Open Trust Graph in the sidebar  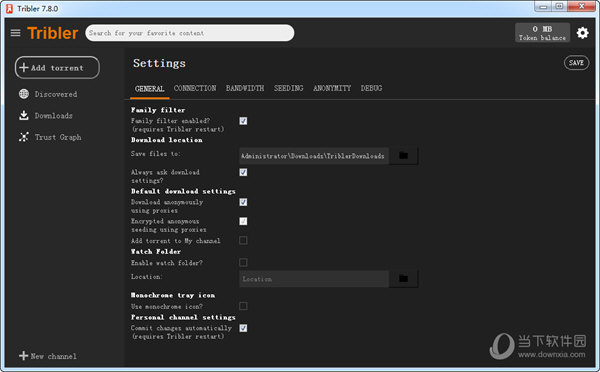click(58, 137)
